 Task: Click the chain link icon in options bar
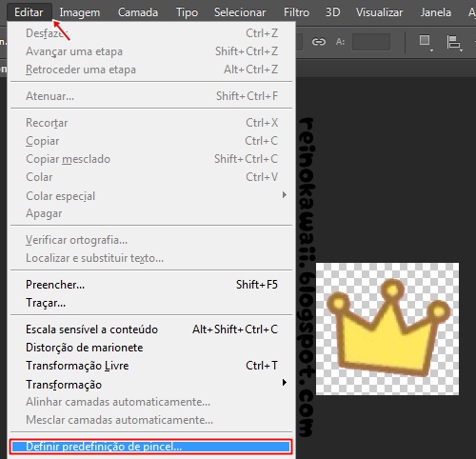[x=319, y=42]
